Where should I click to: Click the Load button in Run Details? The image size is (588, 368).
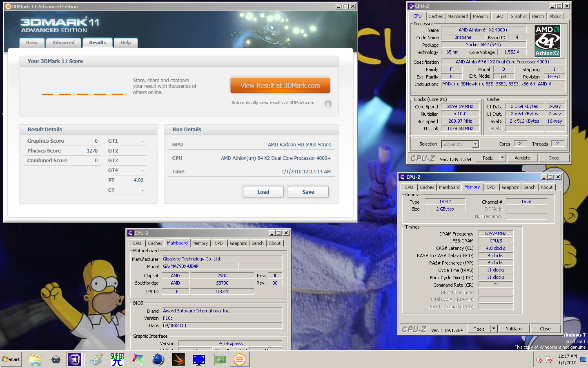click(263, 192)
